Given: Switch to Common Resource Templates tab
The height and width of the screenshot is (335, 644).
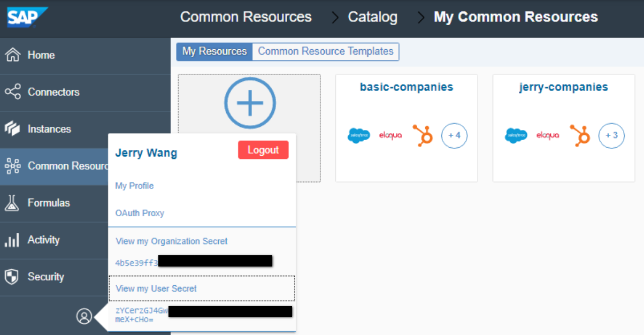Looking at the screenshot, I should pos(326,51).
